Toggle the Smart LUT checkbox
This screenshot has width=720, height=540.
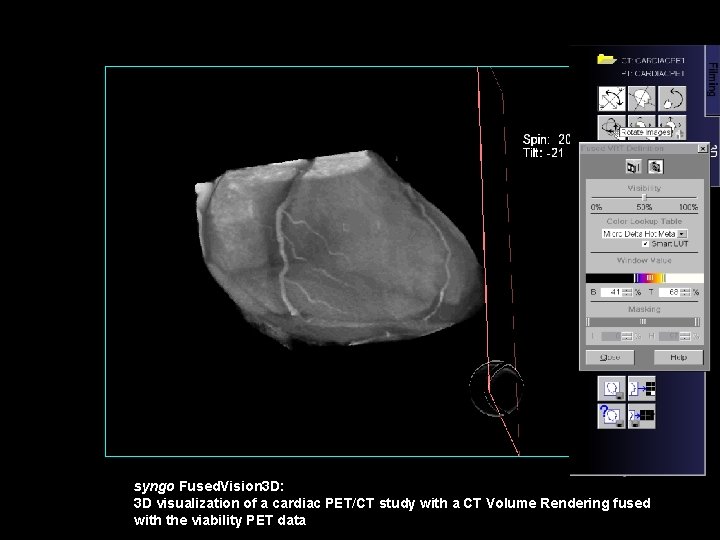[x=645, y=244]
